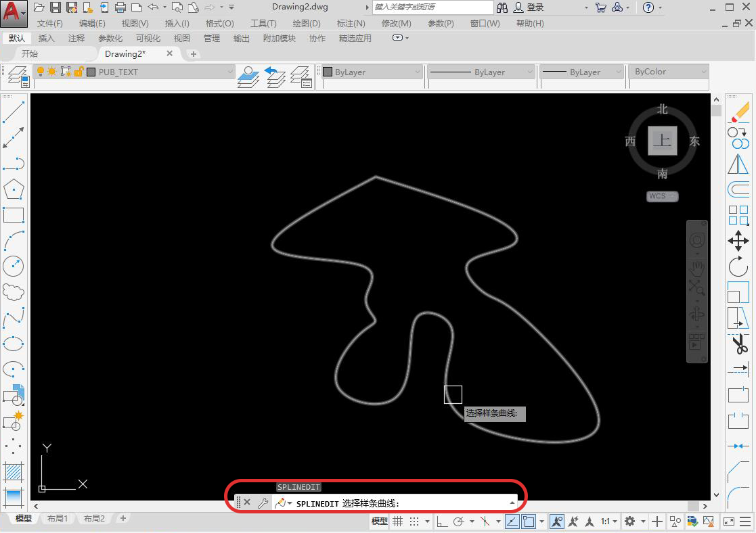Viewport: 756px width, 533px height.
Task: Select the Circle tool
Action: 14,266
